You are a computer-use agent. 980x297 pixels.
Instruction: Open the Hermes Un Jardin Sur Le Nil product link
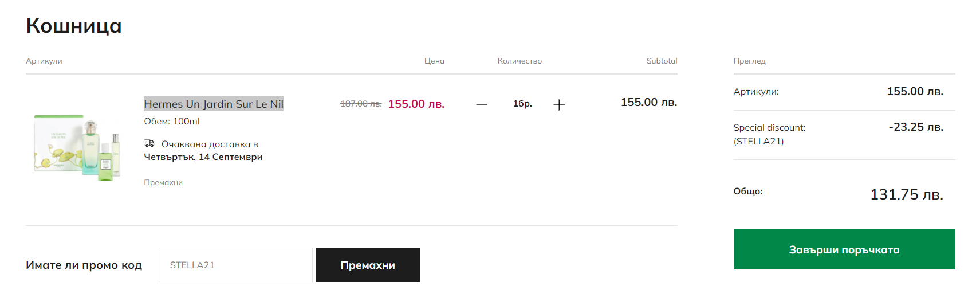coord(213,104)
